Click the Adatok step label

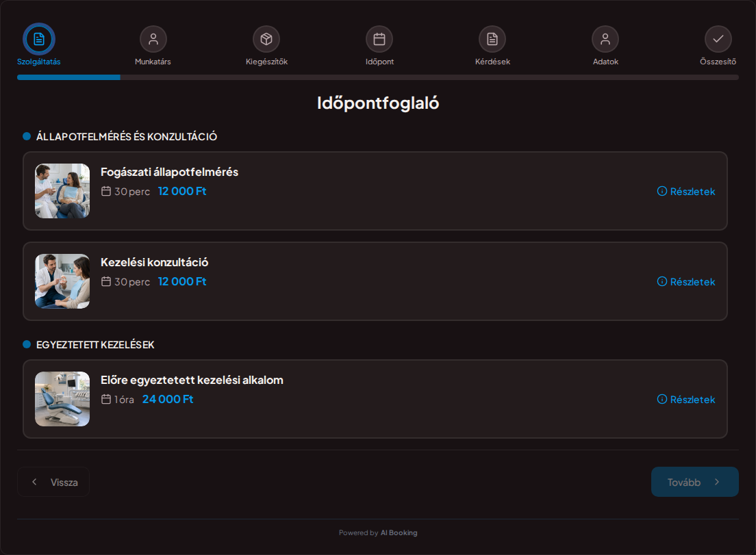pos(605,62)
